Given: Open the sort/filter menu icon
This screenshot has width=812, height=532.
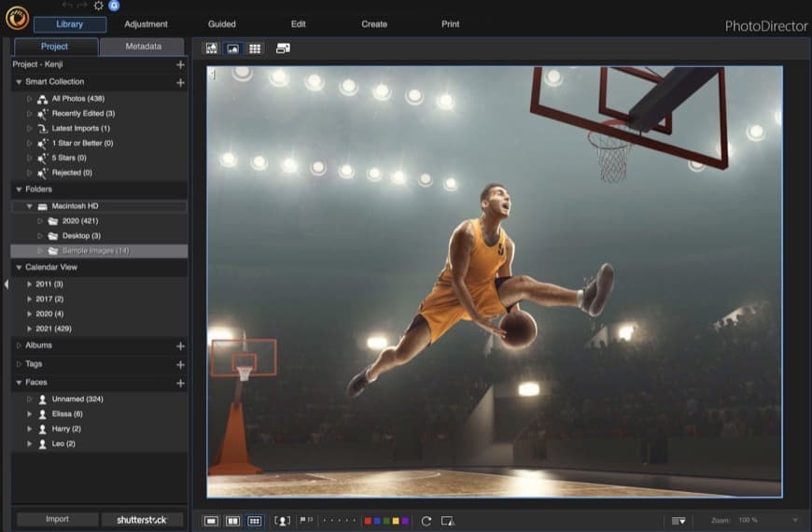Looking at the screenshot, I should point(679,521).
